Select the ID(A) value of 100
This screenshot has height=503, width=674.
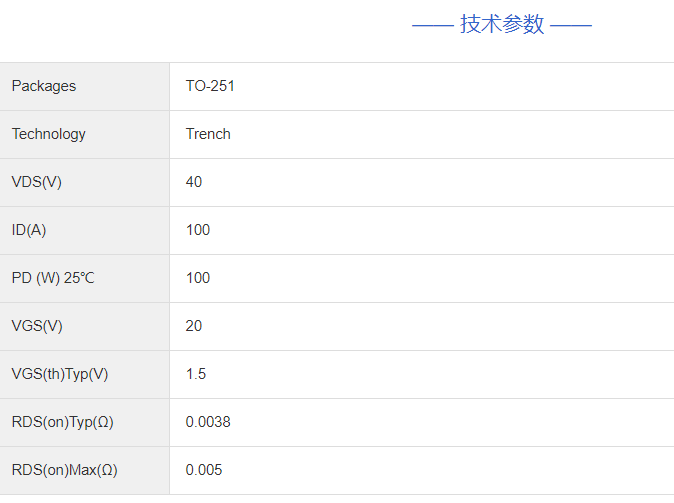198,230
